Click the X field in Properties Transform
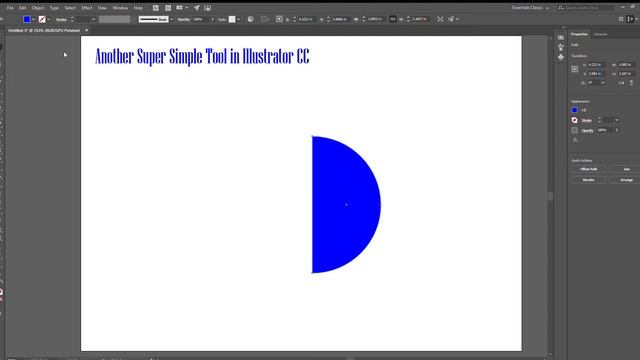The height and width of the screenshot is (360, 640). tap(596, 65)
